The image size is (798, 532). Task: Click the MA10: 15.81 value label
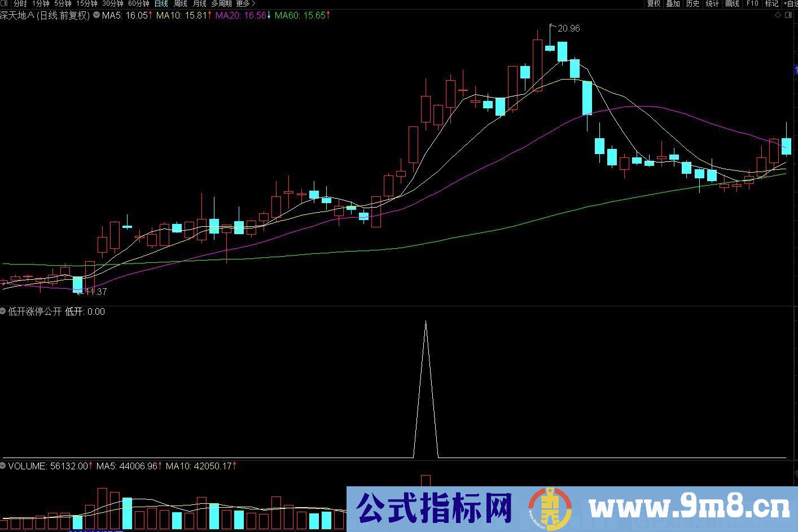[x=183, y=16]
